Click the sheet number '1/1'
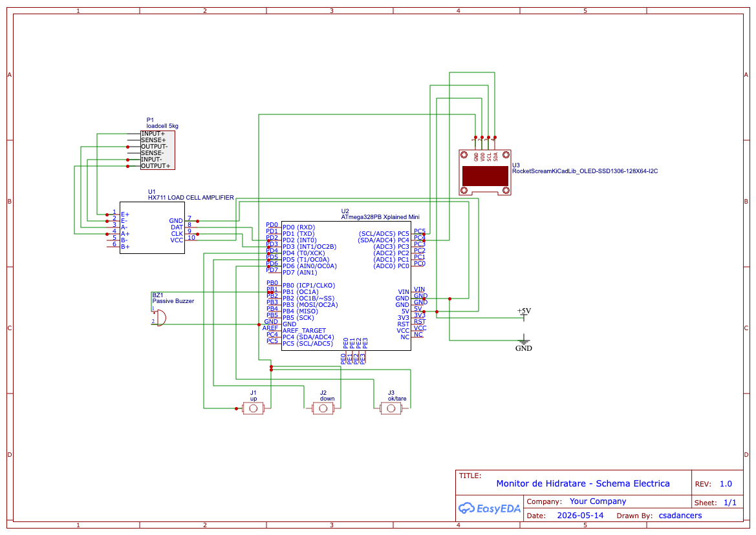 tap(730, 503)
